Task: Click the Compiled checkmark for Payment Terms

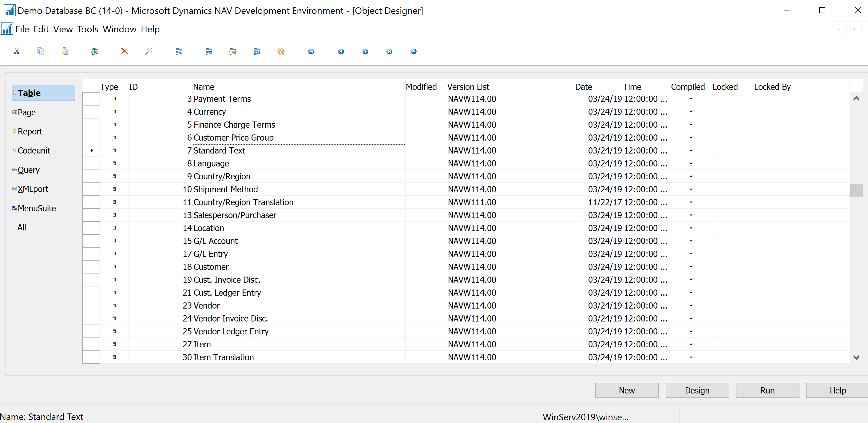Action: tap(691, 99)
